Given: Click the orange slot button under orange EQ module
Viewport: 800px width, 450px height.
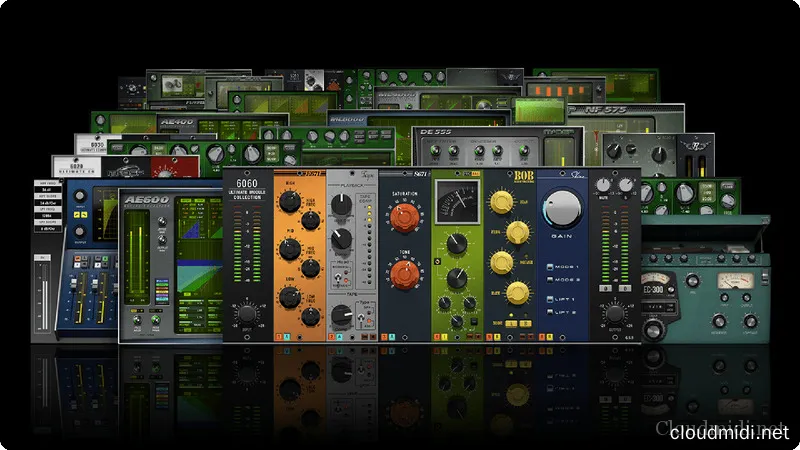Looking at the screenshot, I should (280, 337).
